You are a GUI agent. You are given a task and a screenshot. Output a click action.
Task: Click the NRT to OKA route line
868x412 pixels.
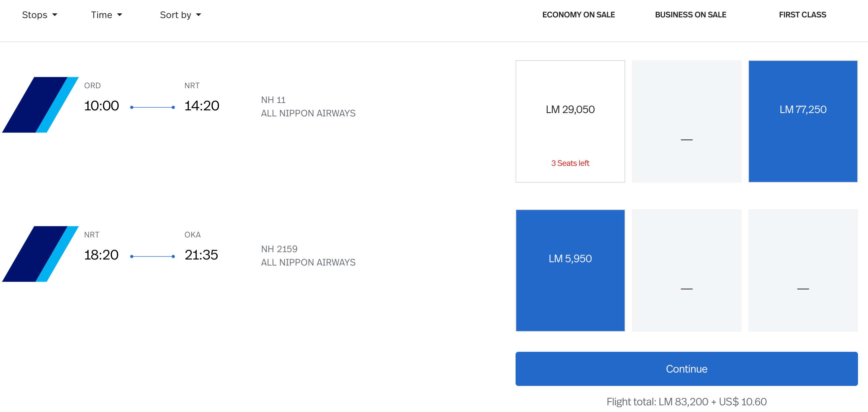[152, 257]
